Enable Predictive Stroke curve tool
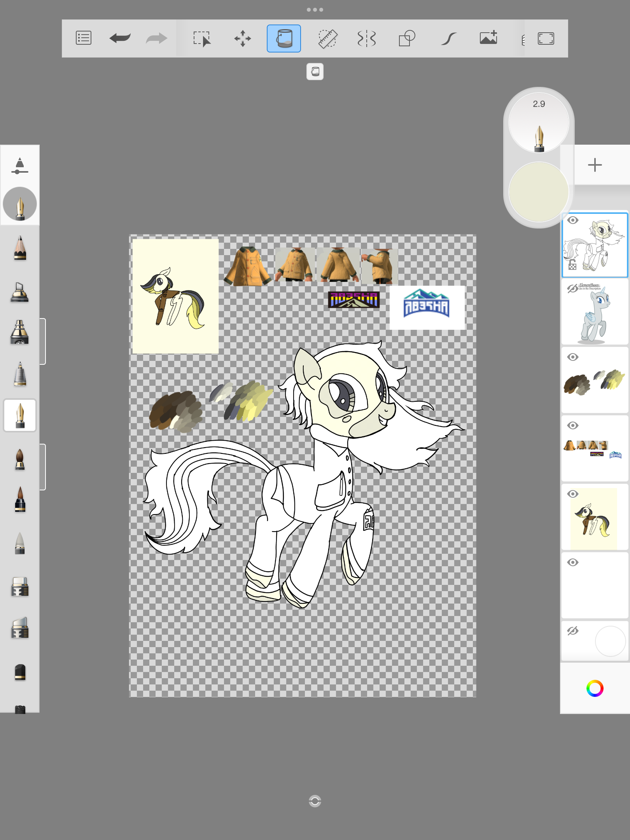 [x=448, y=38]
